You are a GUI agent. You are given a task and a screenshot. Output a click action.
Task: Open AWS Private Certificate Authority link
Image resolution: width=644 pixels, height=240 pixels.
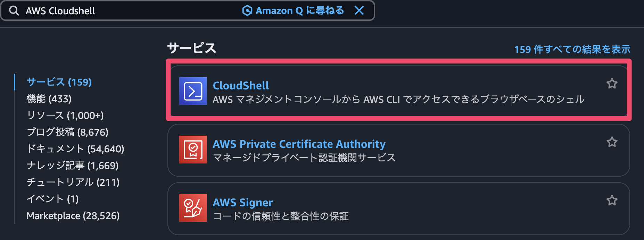pyautogui.click(x=299, y=144)
